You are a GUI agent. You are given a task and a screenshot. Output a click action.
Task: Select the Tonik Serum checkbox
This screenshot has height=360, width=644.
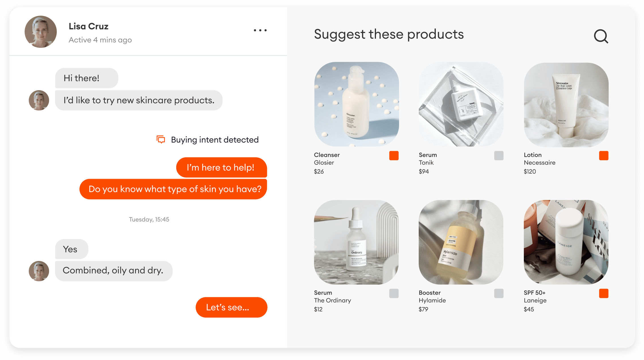click(499, 156)
